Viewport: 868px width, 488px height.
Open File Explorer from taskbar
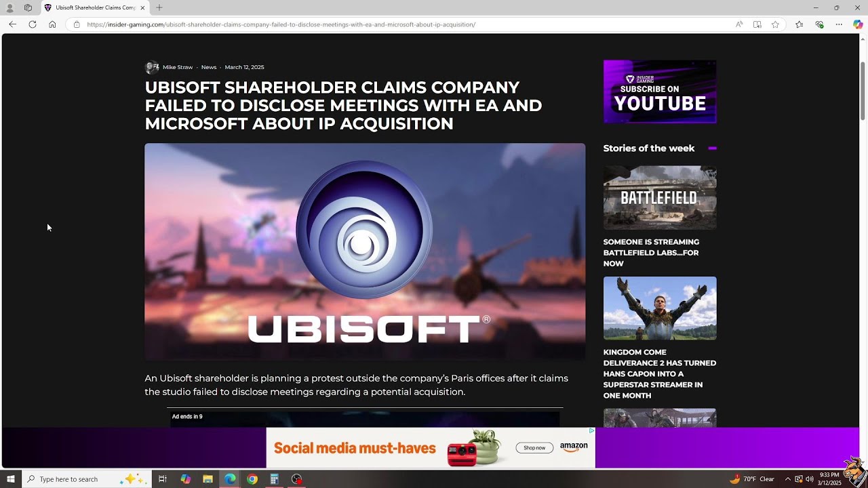pos(208,479)
